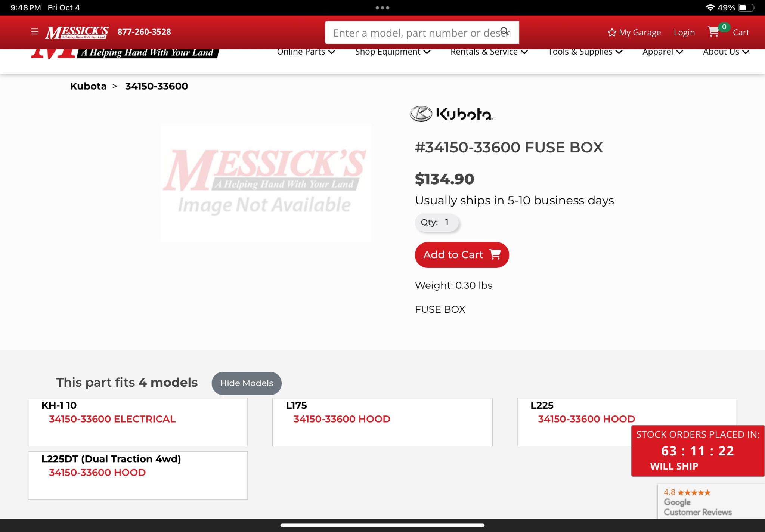Open L225DT HOOD diagram link
This screenshot has width=765, height=532.
click(97, 473)
